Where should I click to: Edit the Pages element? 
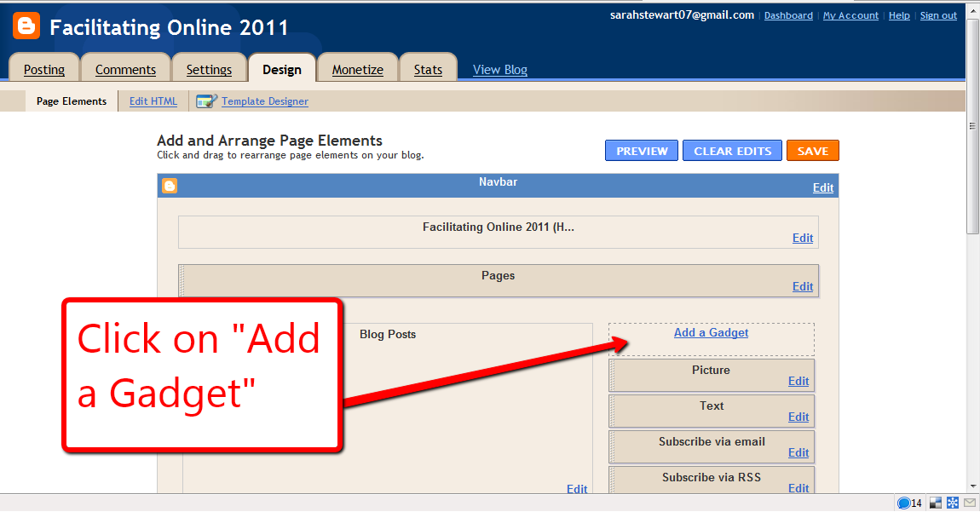point(803,286)
